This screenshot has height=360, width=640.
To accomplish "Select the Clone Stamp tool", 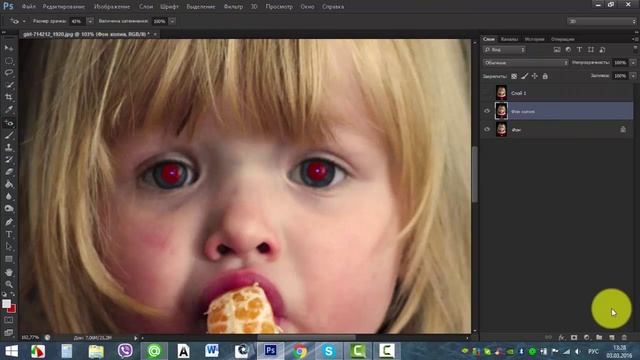I will [9, 147].
